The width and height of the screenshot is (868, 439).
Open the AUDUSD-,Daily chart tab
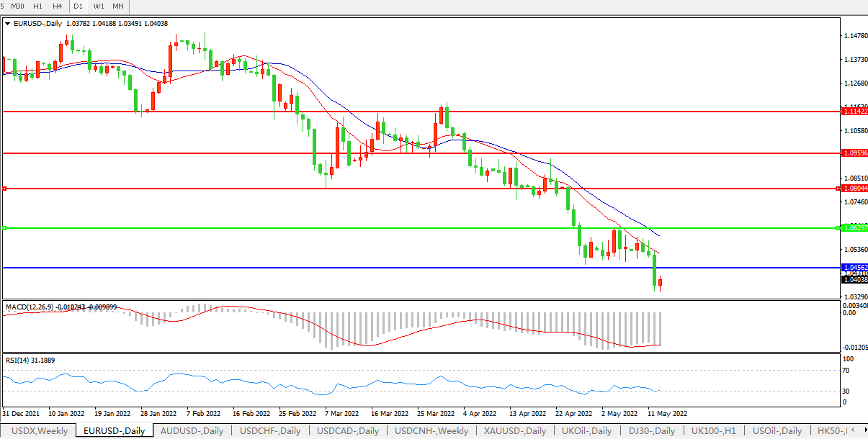tap(192, 431)
